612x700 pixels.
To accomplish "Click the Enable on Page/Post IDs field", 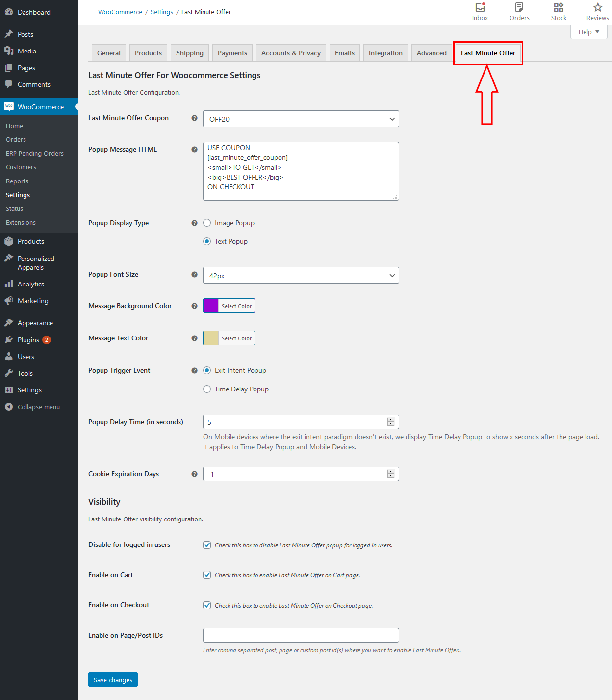I will tap(301, 635).
